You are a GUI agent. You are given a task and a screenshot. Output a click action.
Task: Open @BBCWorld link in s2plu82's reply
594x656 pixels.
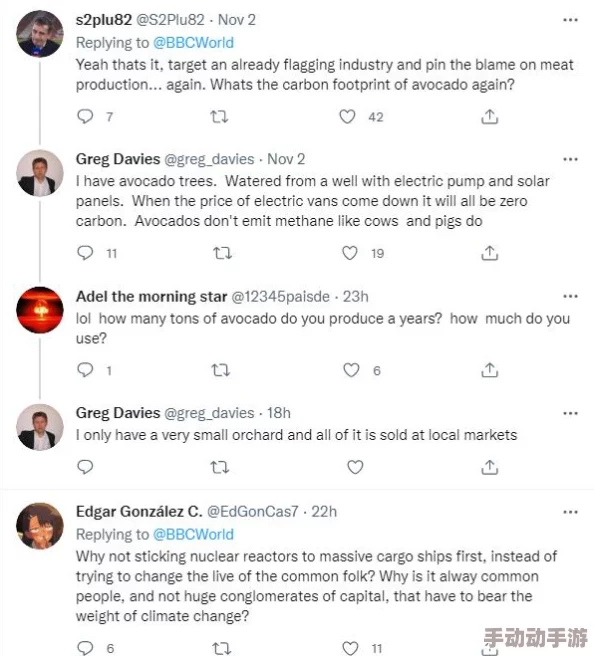click(x=193, y=43)
